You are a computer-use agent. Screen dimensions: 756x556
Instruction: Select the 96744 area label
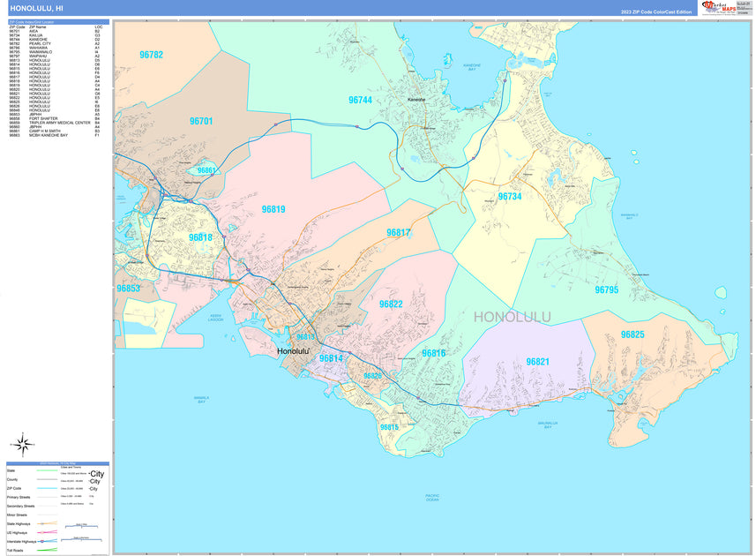click(361, 98)
